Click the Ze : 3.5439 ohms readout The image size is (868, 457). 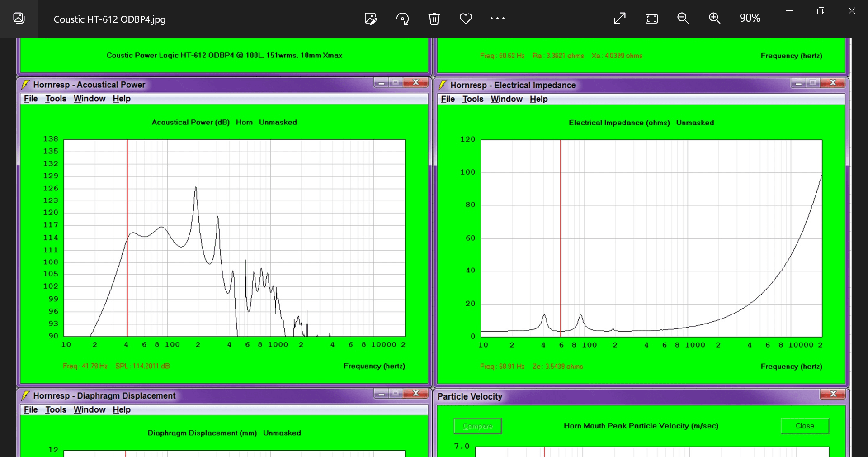click(x=557, y=367)
